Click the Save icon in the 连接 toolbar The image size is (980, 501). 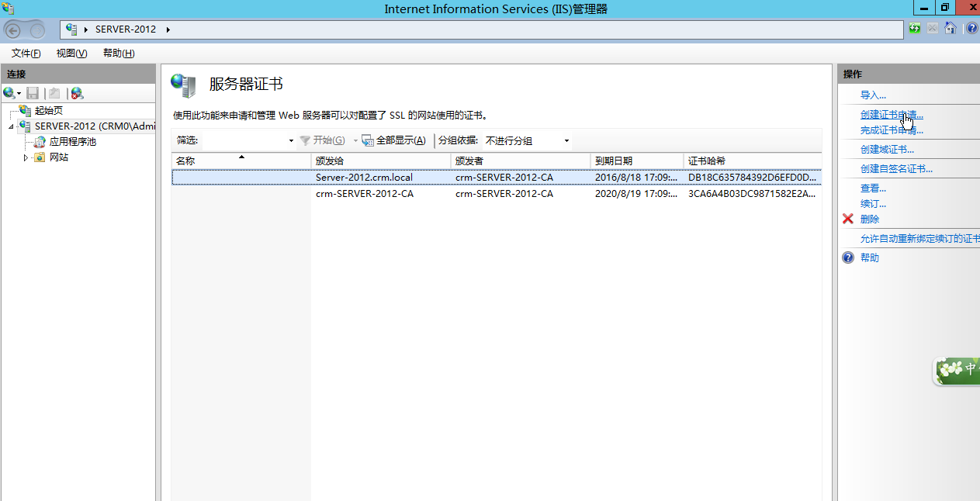click(x=33, y=93)
